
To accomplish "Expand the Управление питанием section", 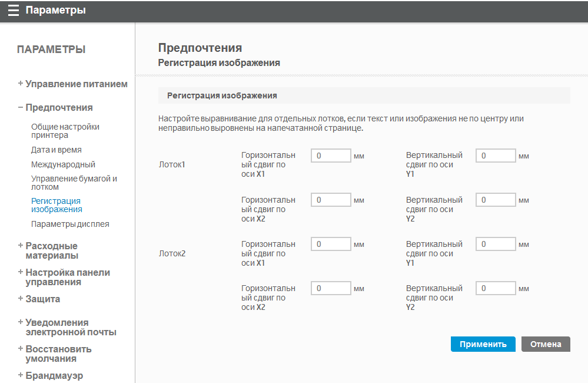I will coord(73,84).
